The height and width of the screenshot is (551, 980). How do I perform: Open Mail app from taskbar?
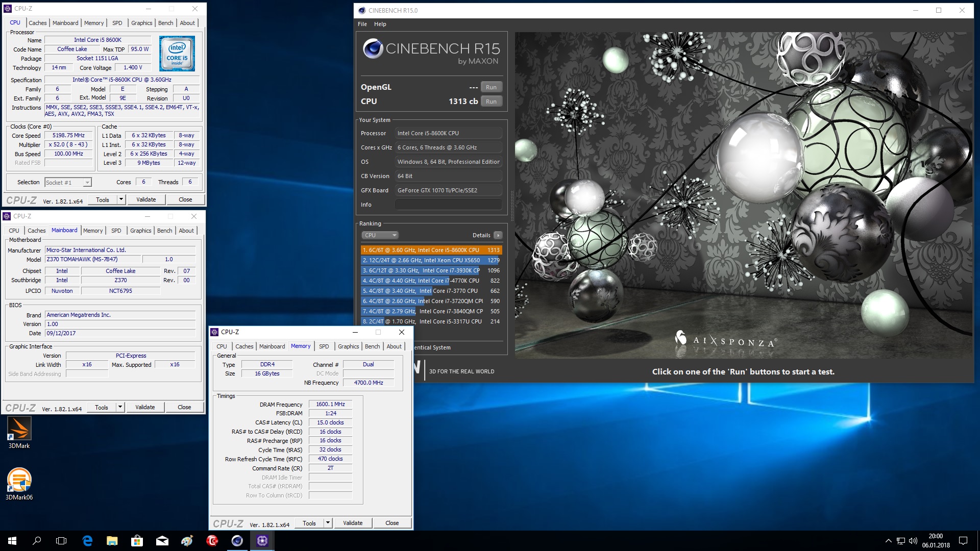coord(162,541)
